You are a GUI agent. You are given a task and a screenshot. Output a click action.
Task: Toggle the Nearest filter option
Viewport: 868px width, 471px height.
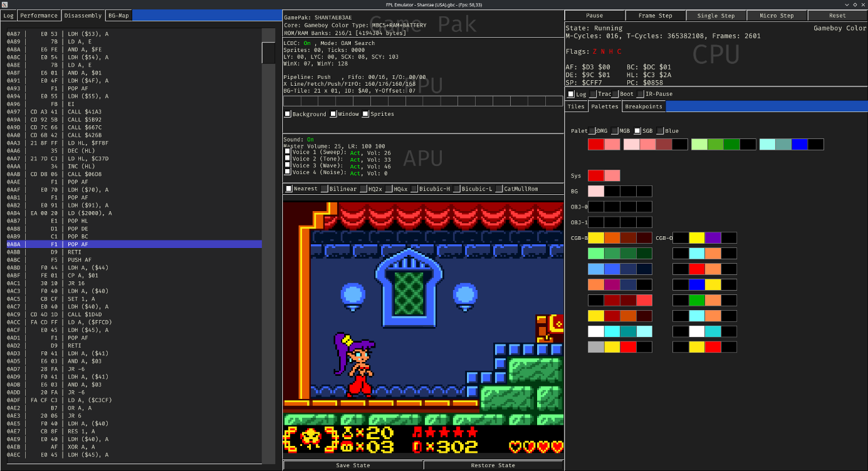[x=288, y=189]
